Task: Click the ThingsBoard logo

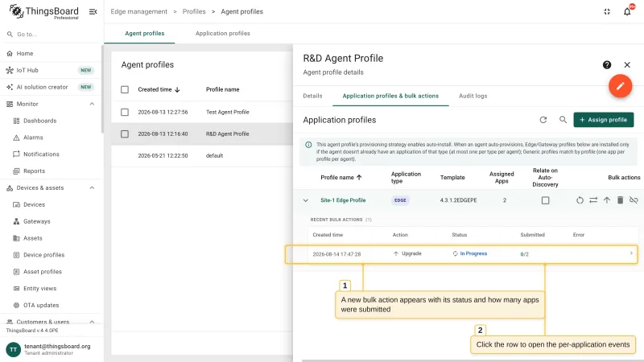Action: point(44,11)
